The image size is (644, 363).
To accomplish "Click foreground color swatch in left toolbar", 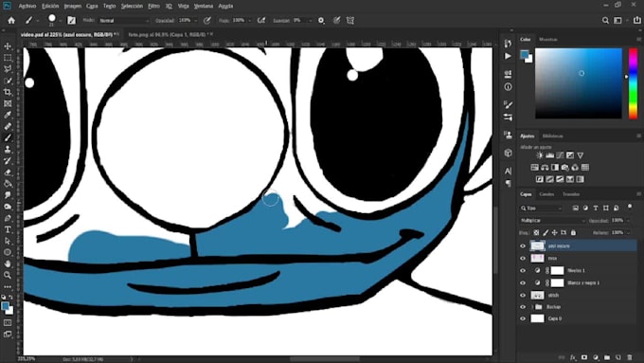I will click(6, 306).
